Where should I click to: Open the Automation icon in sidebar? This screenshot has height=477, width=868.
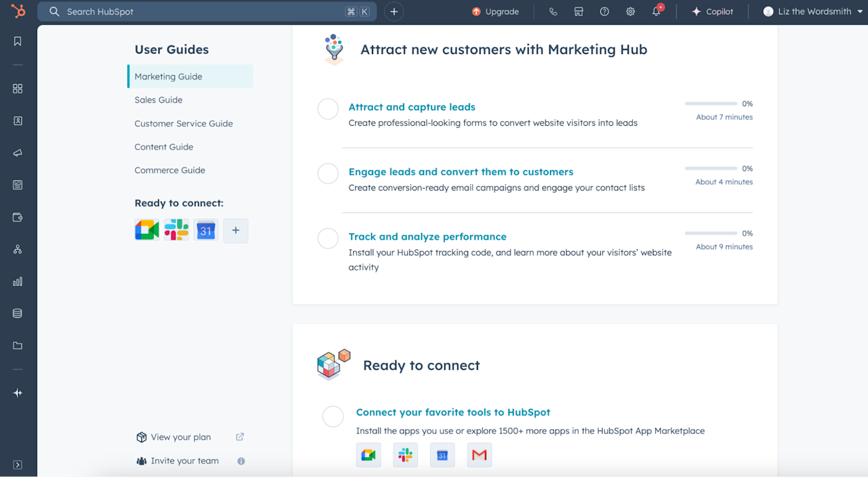(17, 249)
